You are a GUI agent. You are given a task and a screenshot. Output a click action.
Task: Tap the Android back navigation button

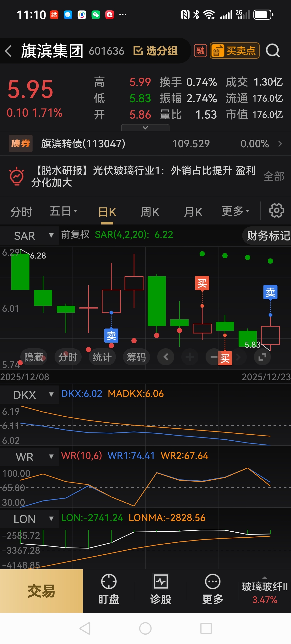tap(85, 628)
